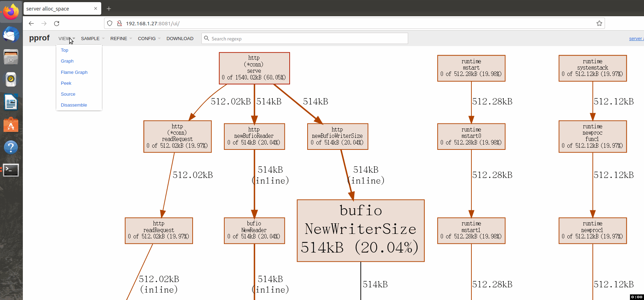Select Top from the View menu

[x=65, y=50]
